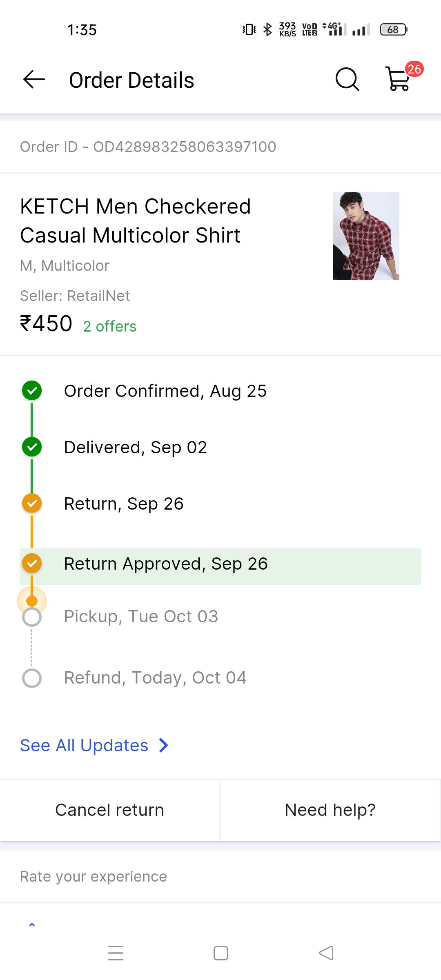Open search with magnifier icon
The image size is (441, 980).
click(347, 79)
